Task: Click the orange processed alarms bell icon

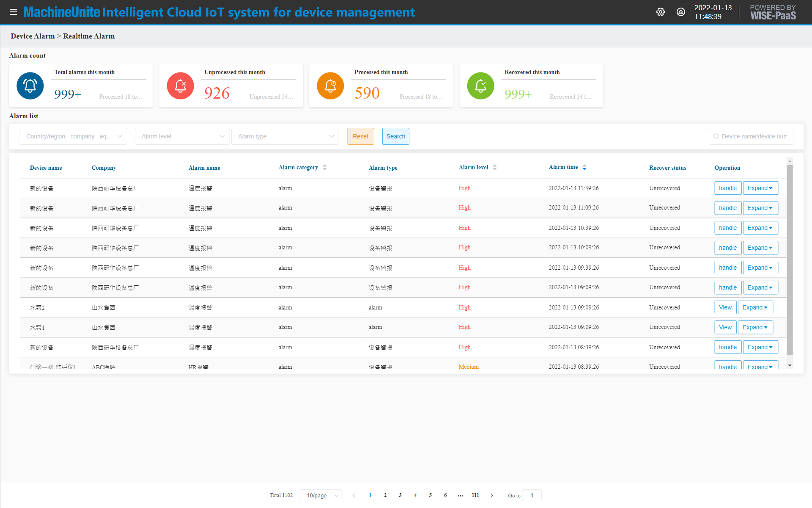Action: [330, 86]
